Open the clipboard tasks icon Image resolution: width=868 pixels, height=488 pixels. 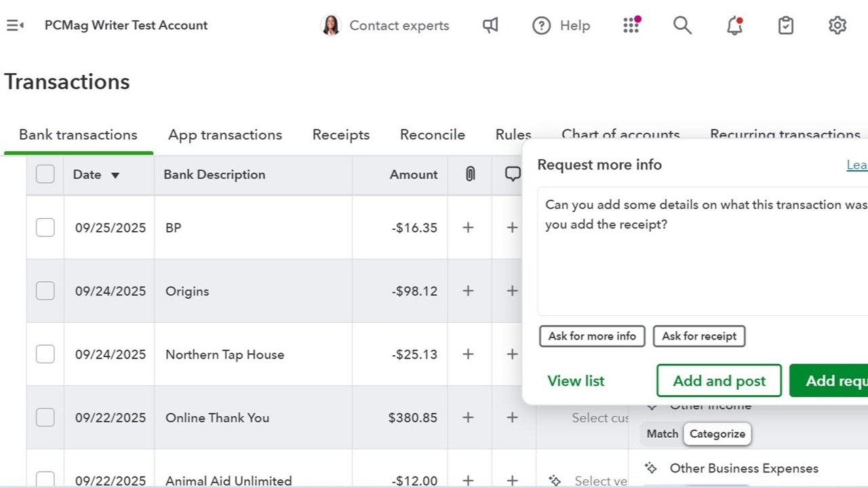tap(785, 26)
